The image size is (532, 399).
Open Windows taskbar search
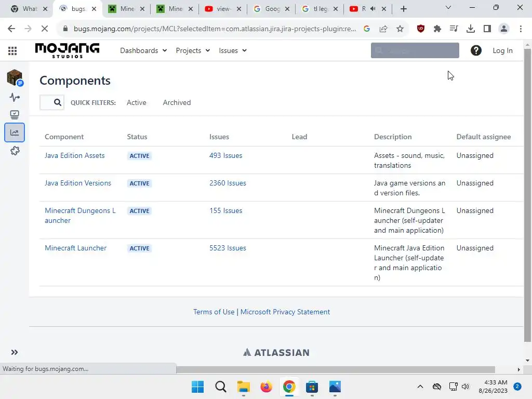[220, 387]
